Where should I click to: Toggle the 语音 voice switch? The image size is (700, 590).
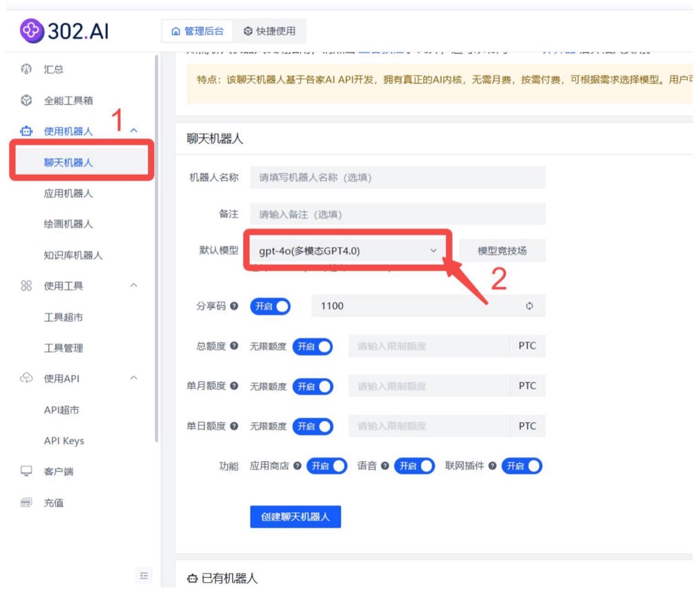[415, 466]
